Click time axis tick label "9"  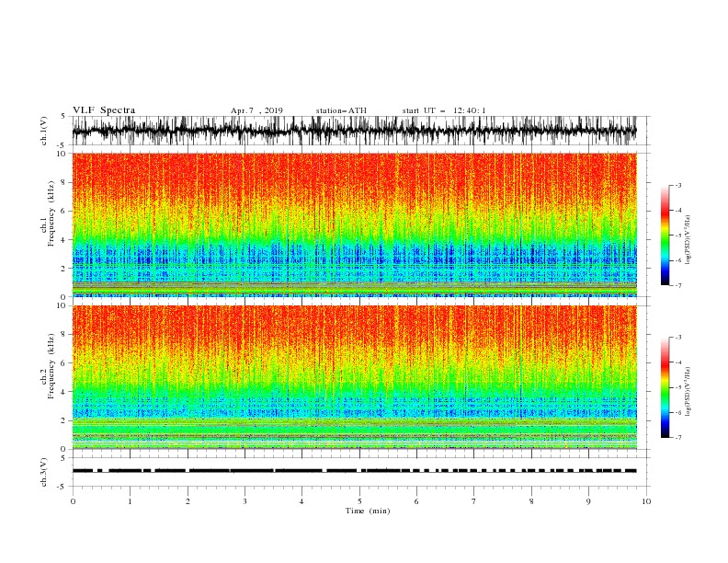tap(588, 501)
